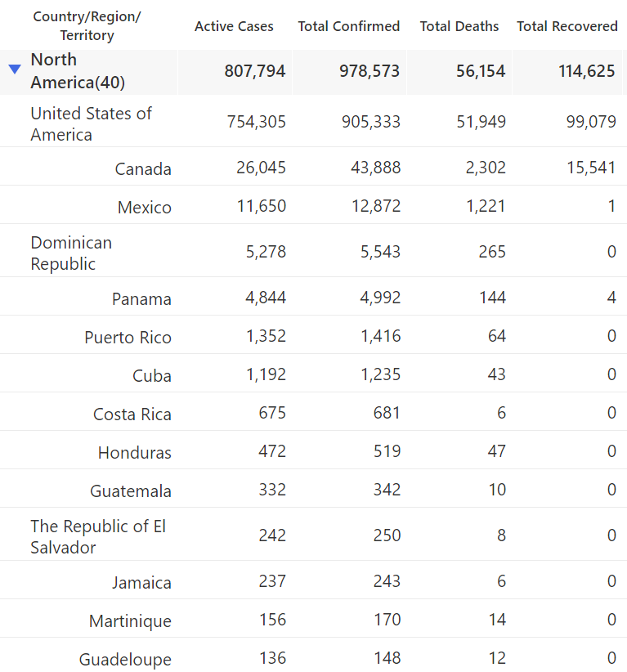Click Dominican Republic active cases 5,278

click(266, 252)
